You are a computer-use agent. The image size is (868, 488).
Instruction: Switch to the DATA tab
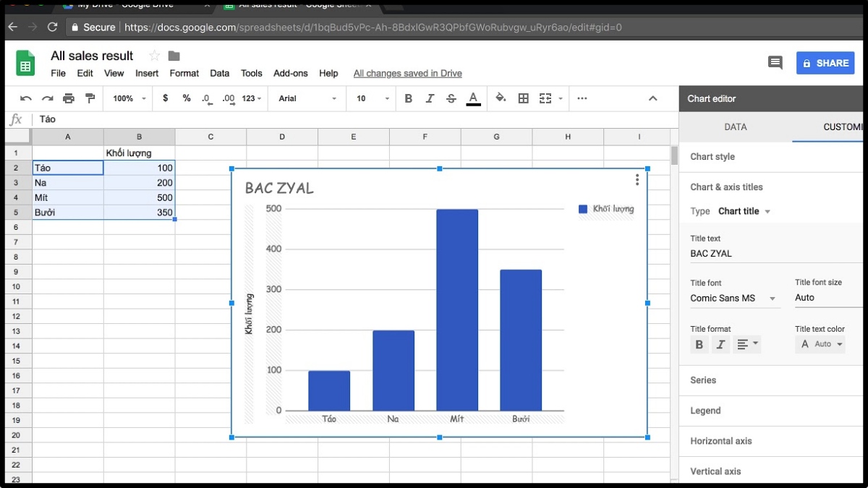pyautogui.click(x=736, y=127)
